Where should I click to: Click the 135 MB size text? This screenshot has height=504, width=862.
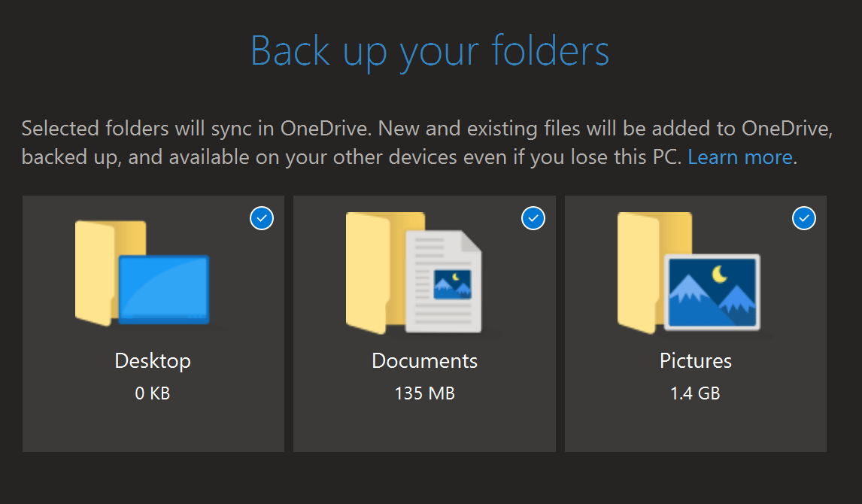point(424,393)
